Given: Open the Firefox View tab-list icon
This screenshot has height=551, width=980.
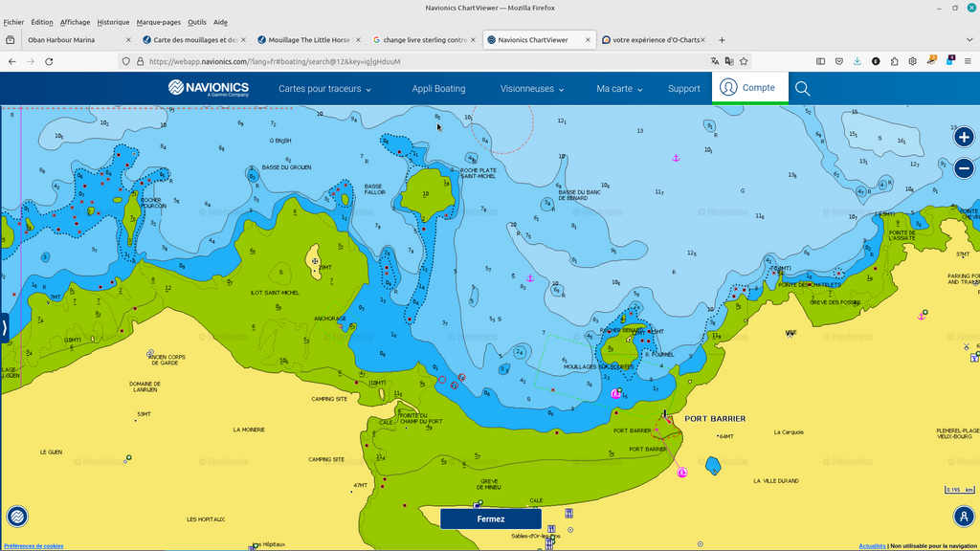Looking at the screenshot, I should [10, 40].
